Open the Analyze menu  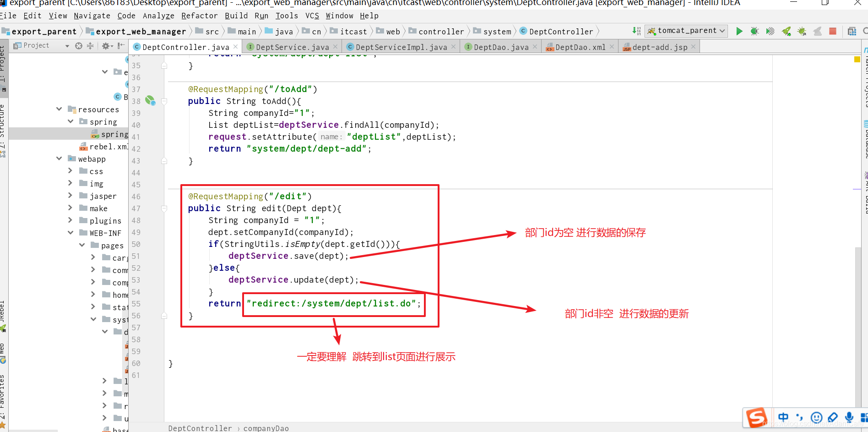tap(158, 16)
